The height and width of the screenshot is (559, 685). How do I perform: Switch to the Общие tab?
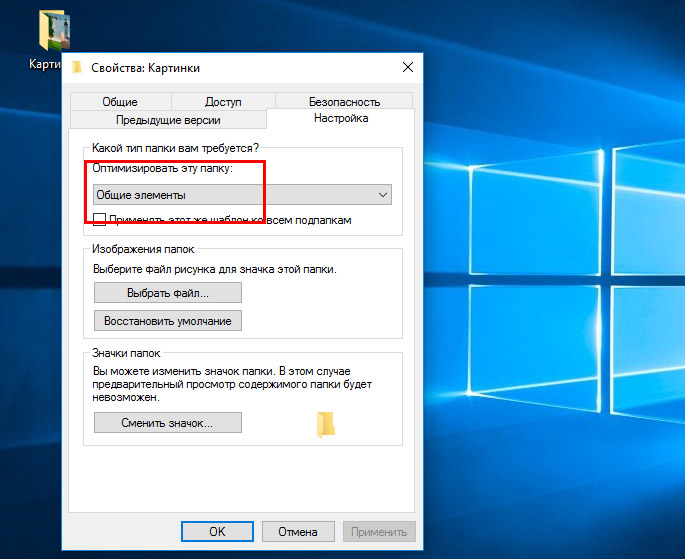pos(120,102)
